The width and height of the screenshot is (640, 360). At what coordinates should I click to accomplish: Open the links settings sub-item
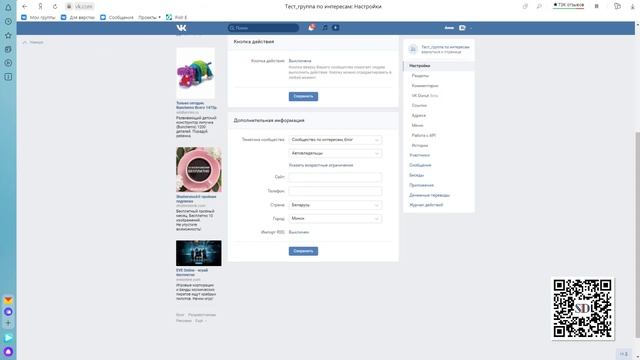[x=419, y=106]
